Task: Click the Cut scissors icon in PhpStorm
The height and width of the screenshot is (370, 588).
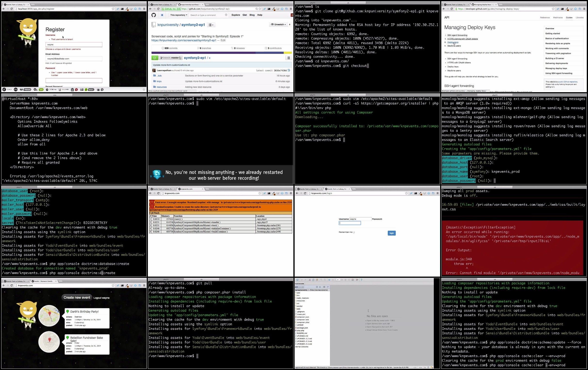Action: point(310,280)
